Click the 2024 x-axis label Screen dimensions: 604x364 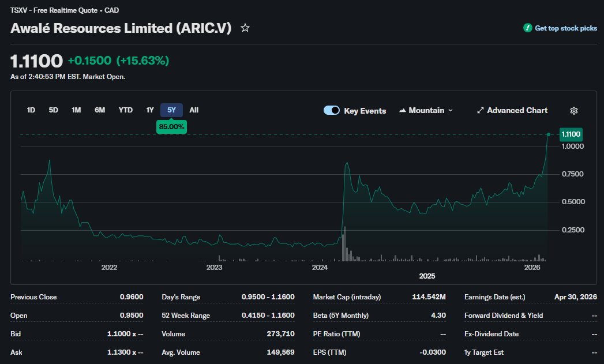(x=320, y=267)
